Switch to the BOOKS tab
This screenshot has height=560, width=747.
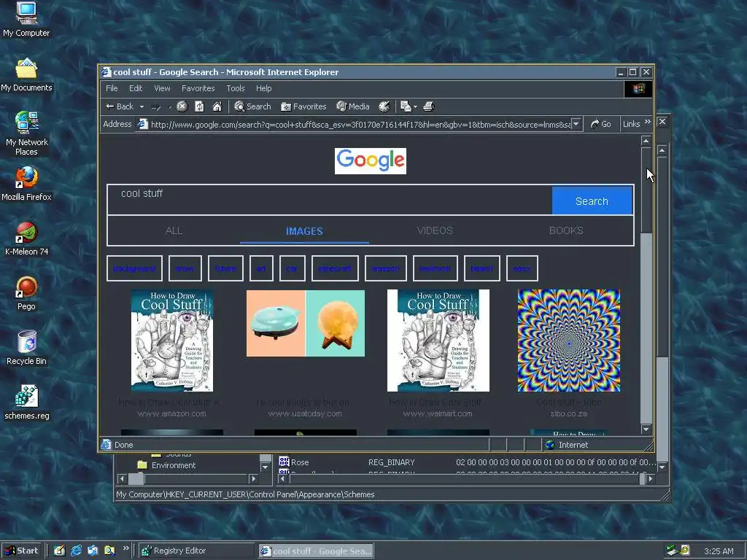pyautogui.click(x=566, y=230)
